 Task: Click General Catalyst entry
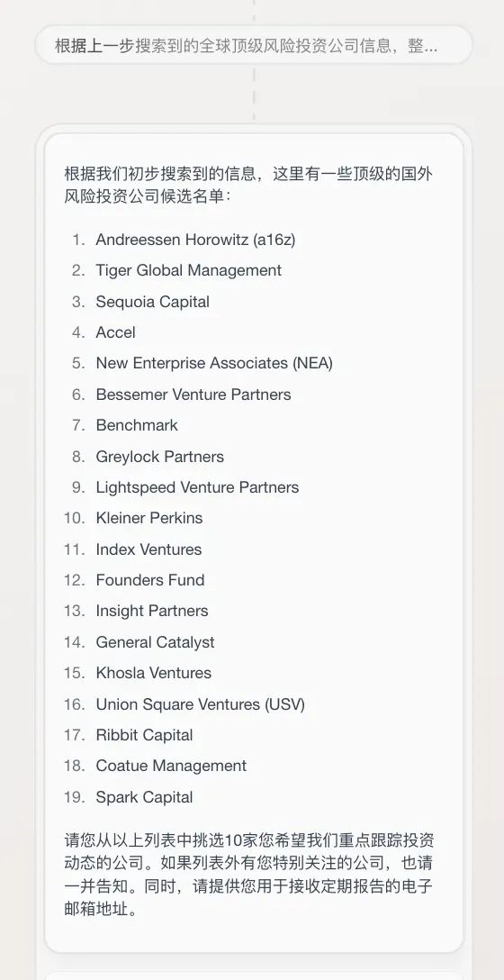pos(155,642)
